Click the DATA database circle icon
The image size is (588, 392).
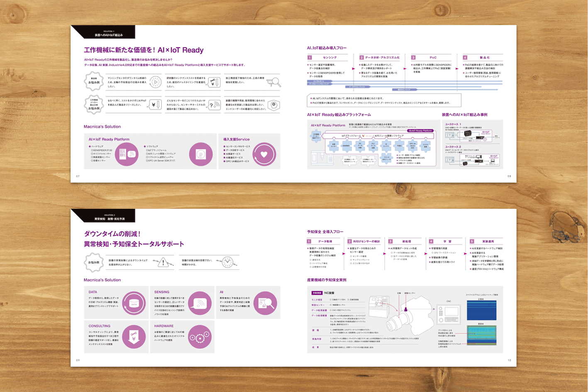tap(134, 303)
